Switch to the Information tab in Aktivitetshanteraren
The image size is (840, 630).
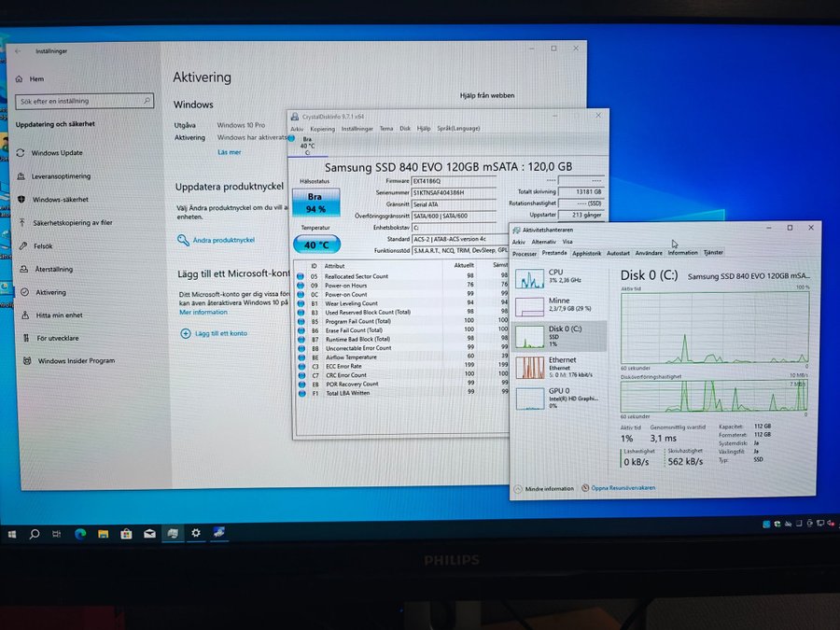[x=682, y=252]
